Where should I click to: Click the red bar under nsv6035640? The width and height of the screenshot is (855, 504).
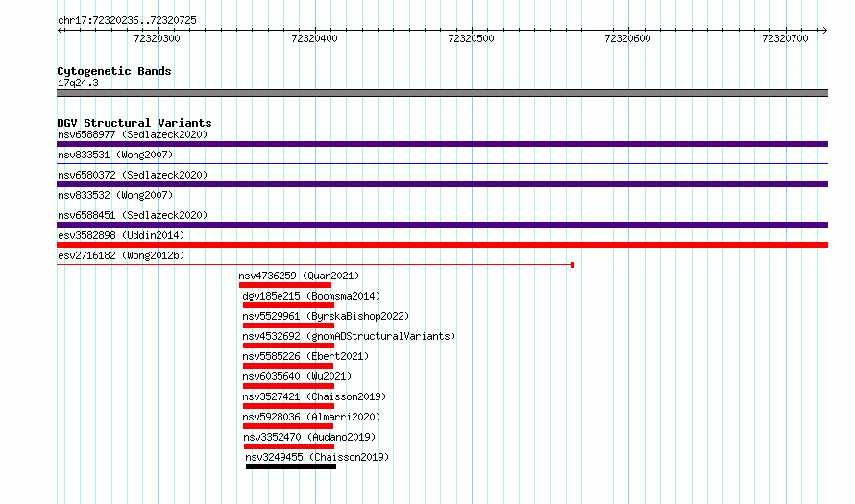(x=288, y=386)
